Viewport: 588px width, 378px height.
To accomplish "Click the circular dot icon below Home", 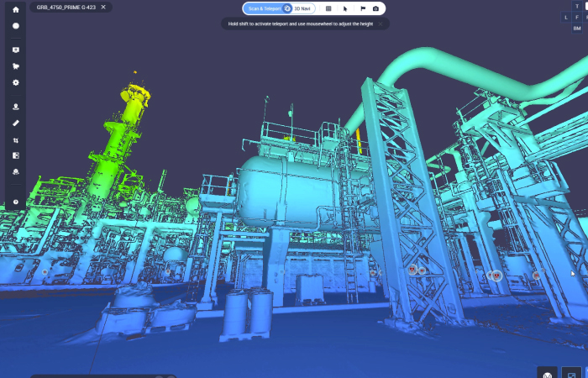I will (15, 25).
